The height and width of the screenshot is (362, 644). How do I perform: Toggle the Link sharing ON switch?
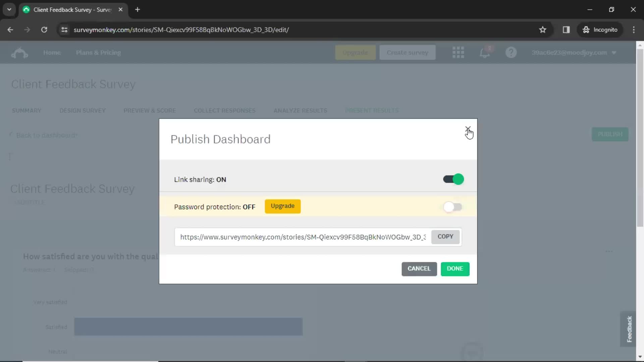coord(453,179)
